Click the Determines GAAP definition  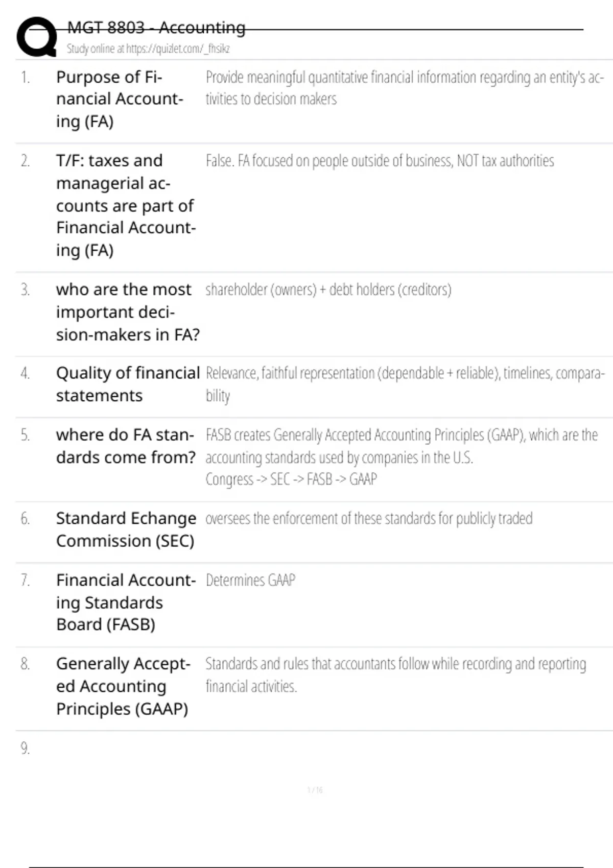coord(250,581)
